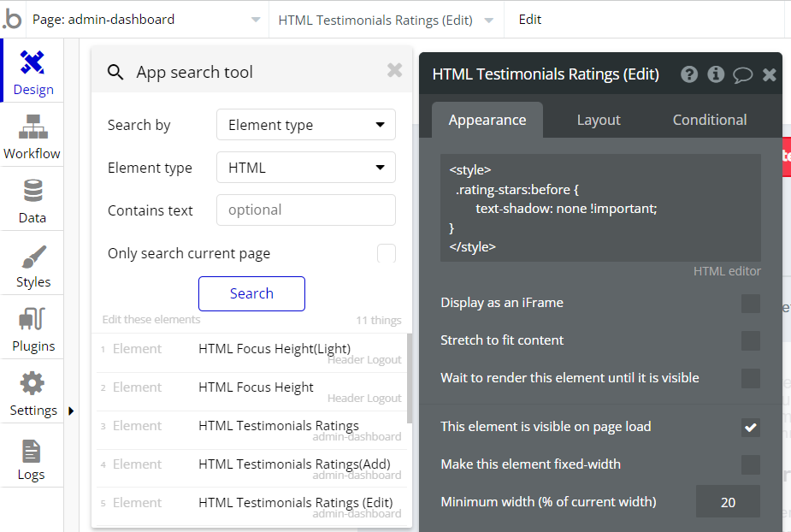The height and width of the screenshot is (532, 791).
Task: Toggle Wait to render until visible checkbox
Action: (x=751, y=379)
